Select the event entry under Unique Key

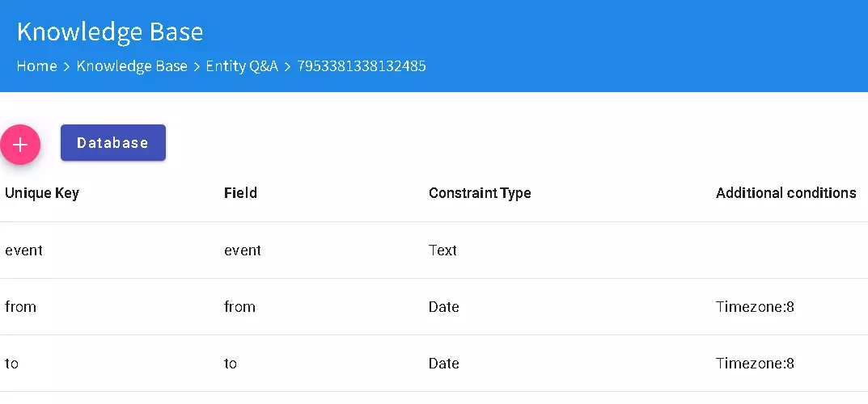[x=23, y=250]
